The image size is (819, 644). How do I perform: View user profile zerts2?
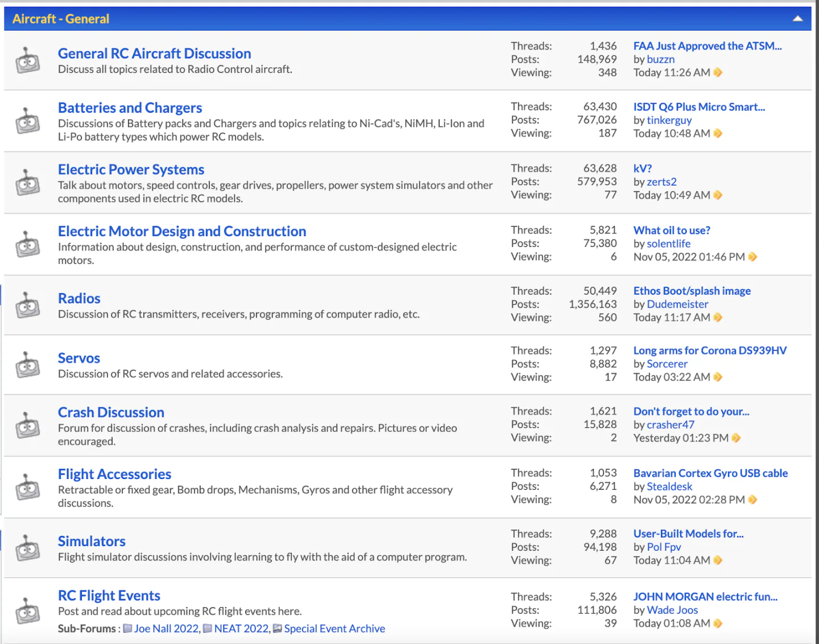coord(662,182)
